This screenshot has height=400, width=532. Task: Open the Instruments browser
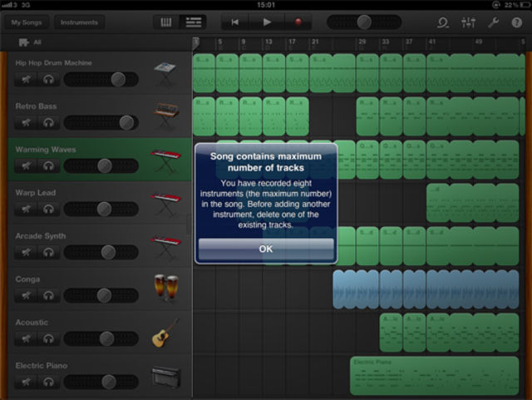(x=79, y=22)
